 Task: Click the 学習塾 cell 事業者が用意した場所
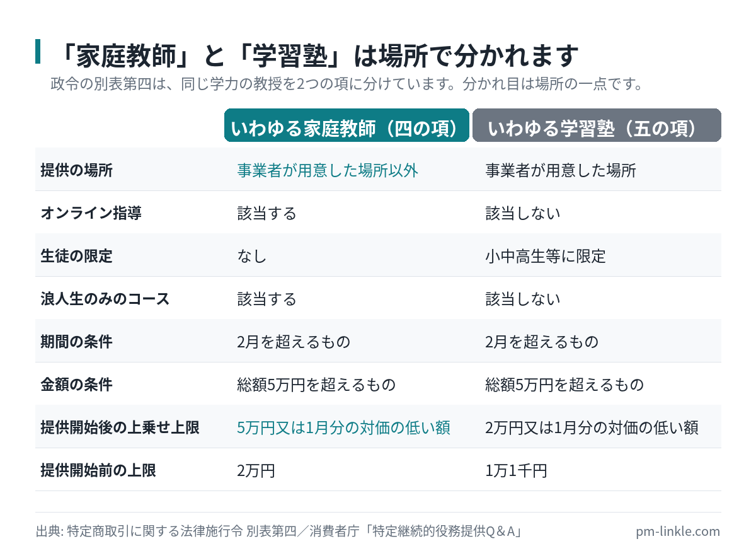pos(561,170)
